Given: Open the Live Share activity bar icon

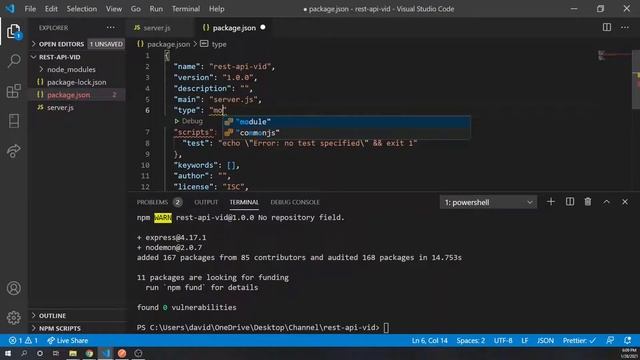Looking at the screenshot, I should (13, 151).
